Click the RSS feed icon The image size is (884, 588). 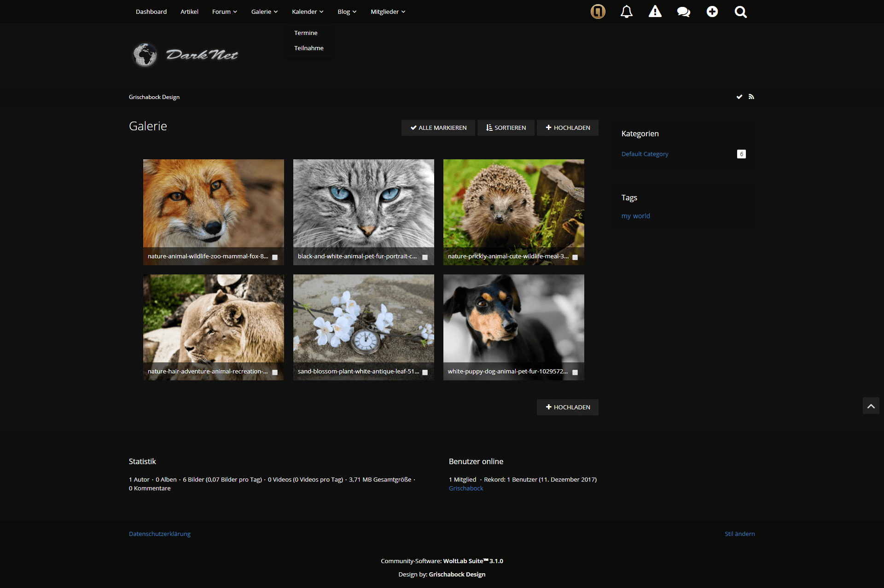click(x=751, y=97)
